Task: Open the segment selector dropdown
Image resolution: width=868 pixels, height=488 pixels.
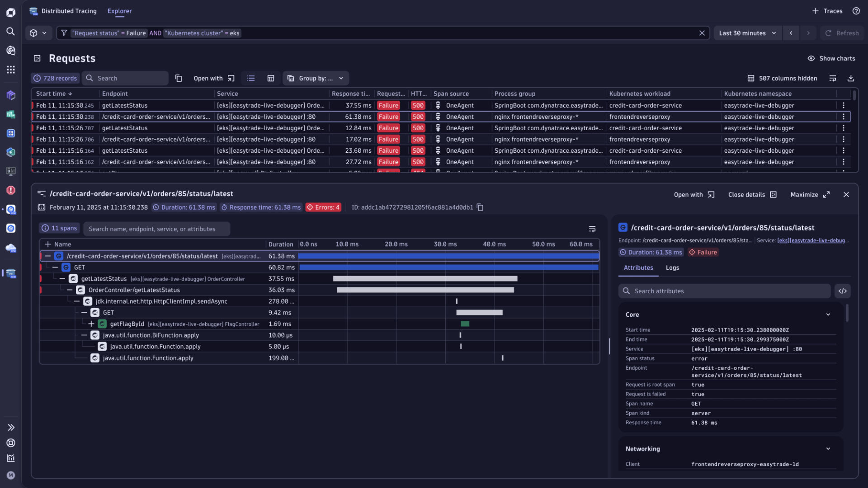Action: tap(38, 33)
